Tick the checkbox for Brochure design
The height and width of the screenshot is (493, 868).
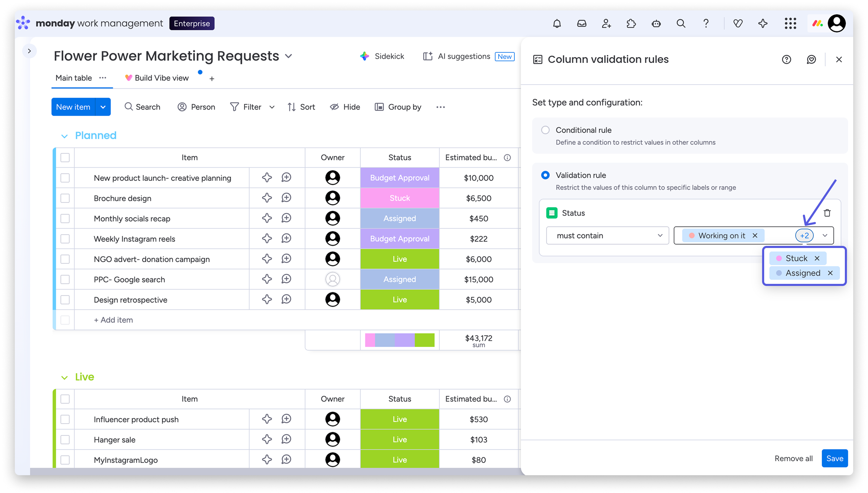pos(65,198)
